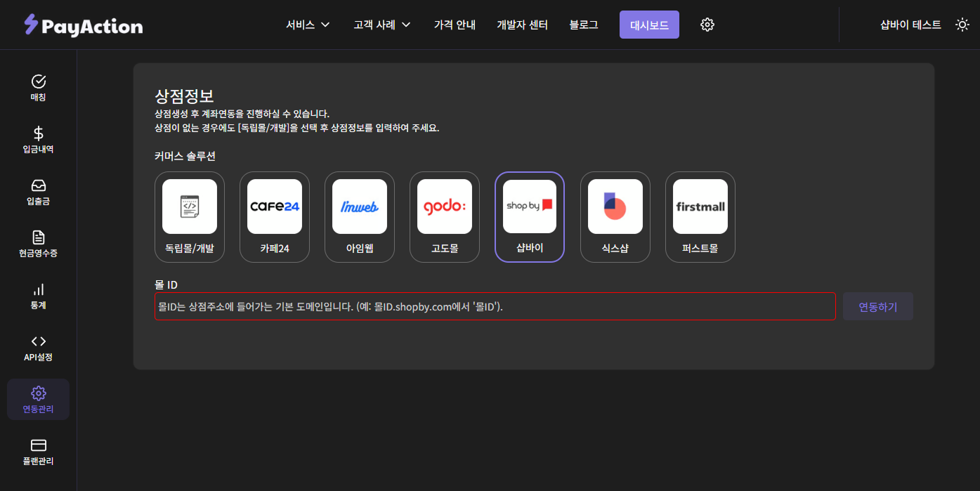Open API설정 code brackets icon

[39, 341]
